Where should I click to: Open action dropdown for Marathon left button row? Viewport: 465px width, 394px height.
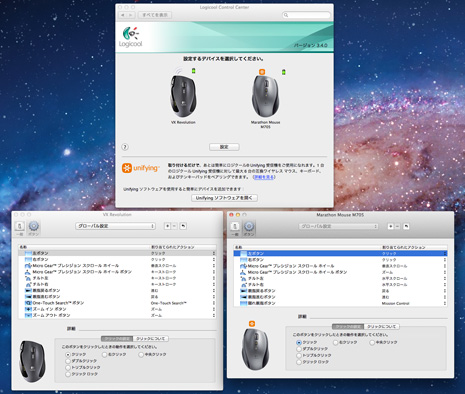(x=445, y=254)
